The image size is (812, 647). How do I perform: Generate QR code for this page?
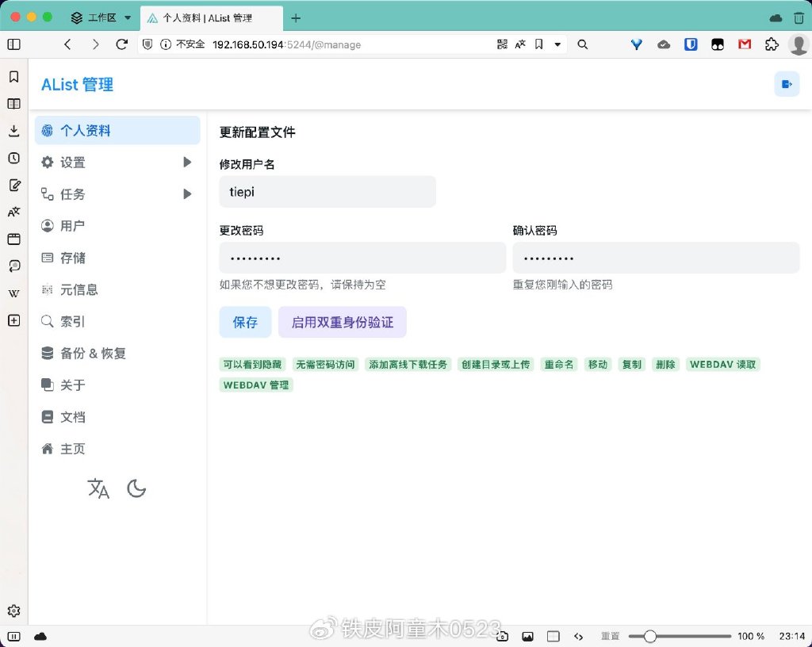coord(502,44)
